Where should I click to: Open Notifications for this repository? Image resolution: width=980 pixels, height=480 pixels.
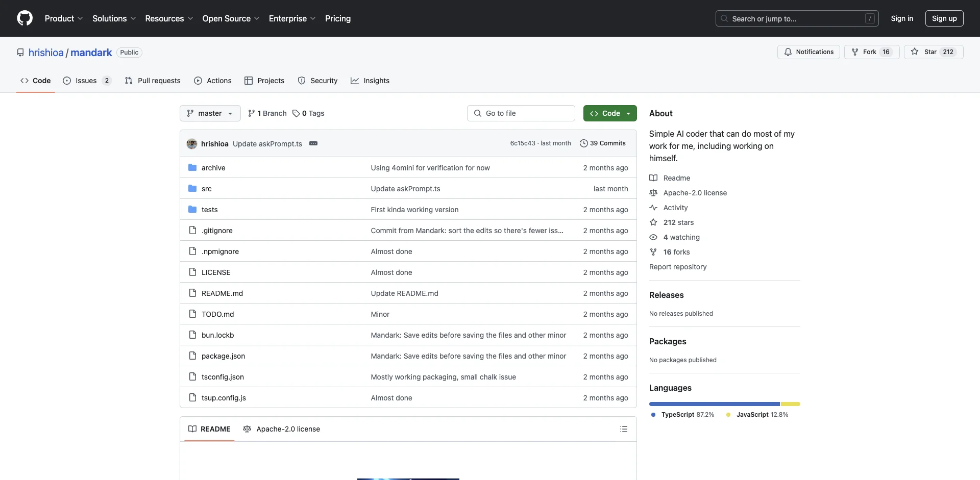[808, 52]
